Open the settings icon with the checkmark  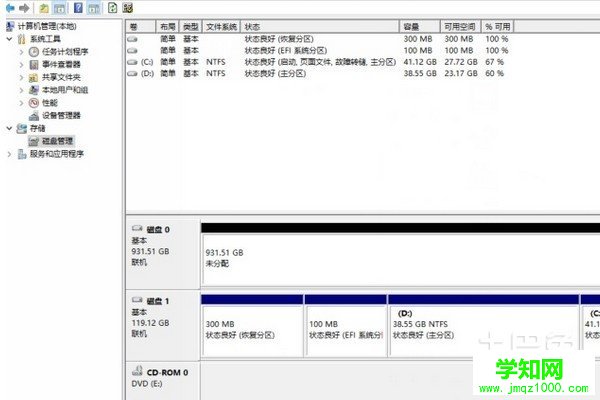(128, 8)
